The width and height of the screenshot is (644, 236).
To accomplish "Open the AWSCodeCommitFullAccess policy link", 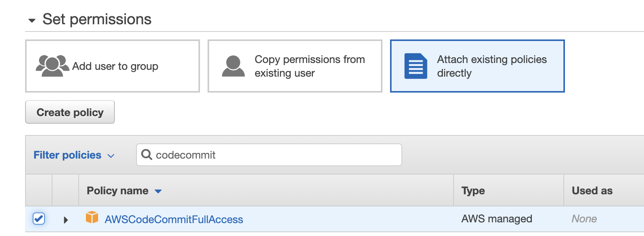I will point(174,219).
